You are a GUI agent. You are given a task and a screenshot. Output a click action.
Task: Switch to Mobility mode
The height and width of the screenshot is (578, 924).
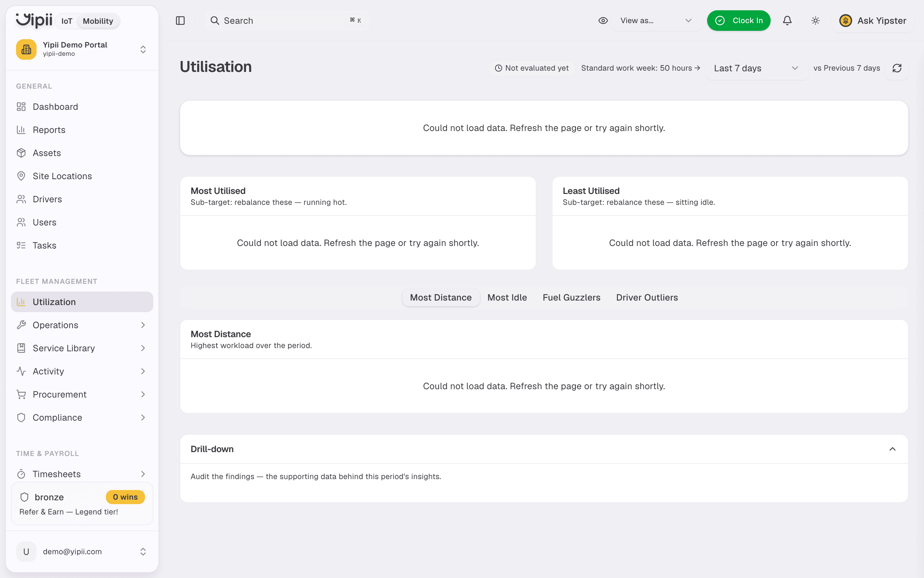coord(98,21)
